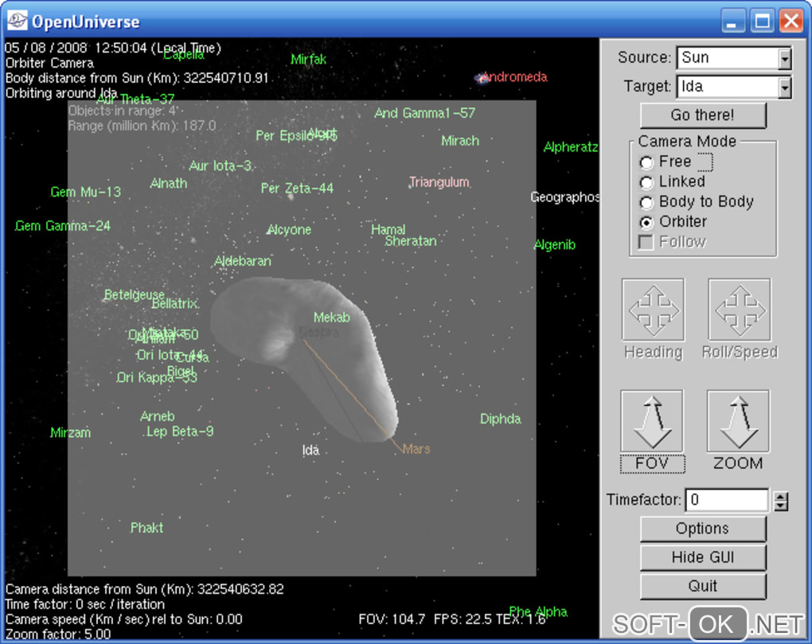Click the Timefactor input field
Image resolution: width=812 pixels, height=644 pixels.
coord(727,500)
